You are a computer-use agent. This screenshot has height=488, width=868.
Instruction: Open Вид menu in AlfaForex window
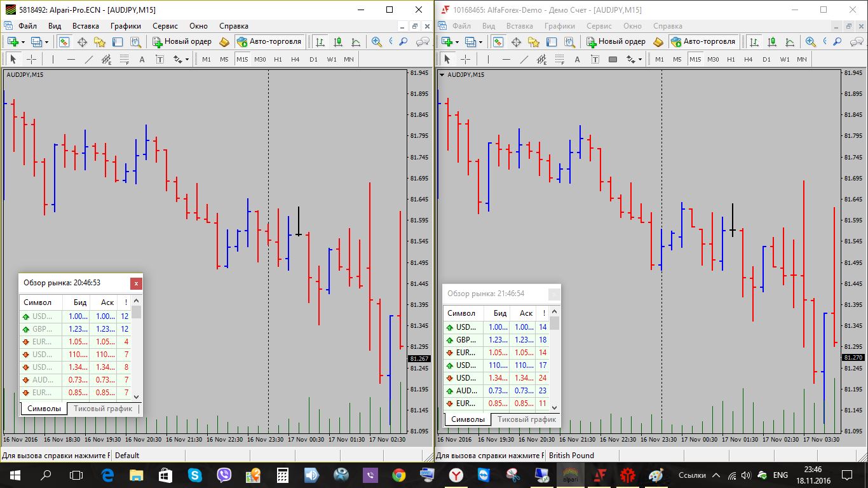[x=489, y=26]
